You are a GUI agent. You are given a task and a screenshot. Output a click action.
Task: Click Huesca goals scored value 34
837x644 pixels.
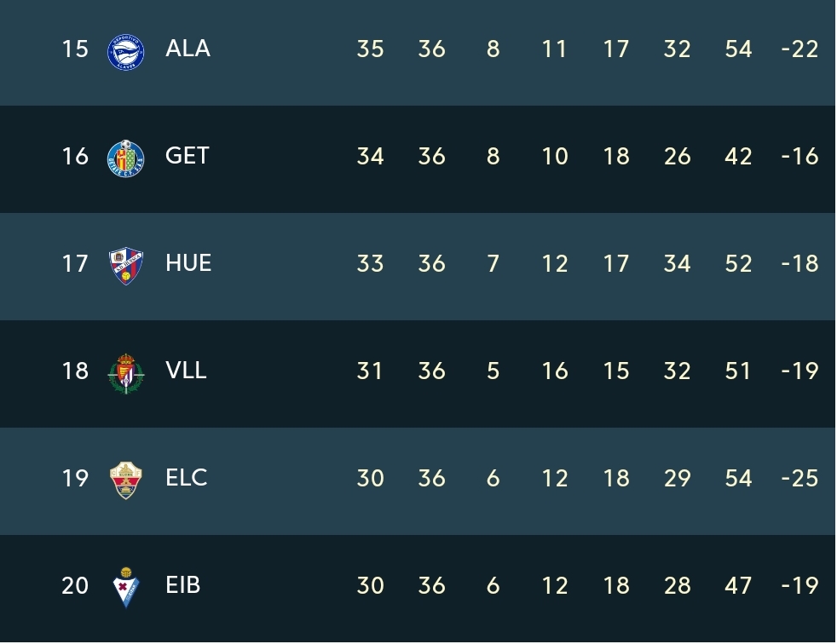coord(677,263)
